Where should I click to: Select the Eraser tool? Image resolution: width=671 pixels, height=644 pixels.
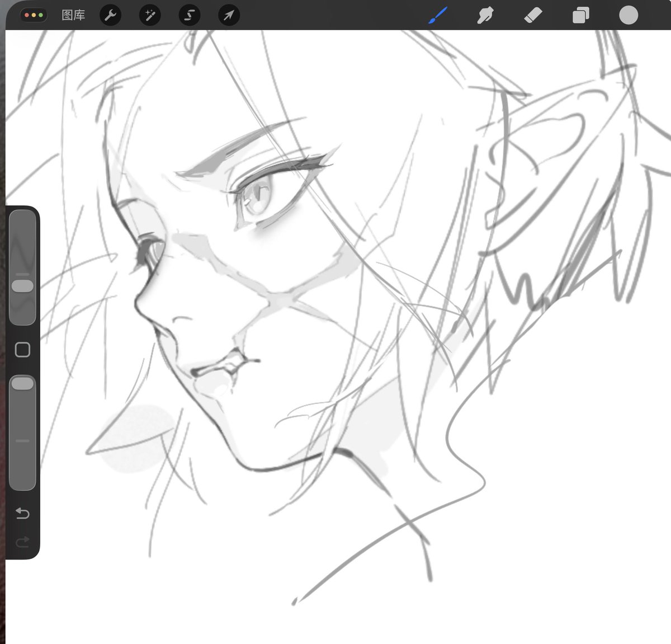pyautogui.click(x=533, y=15)
